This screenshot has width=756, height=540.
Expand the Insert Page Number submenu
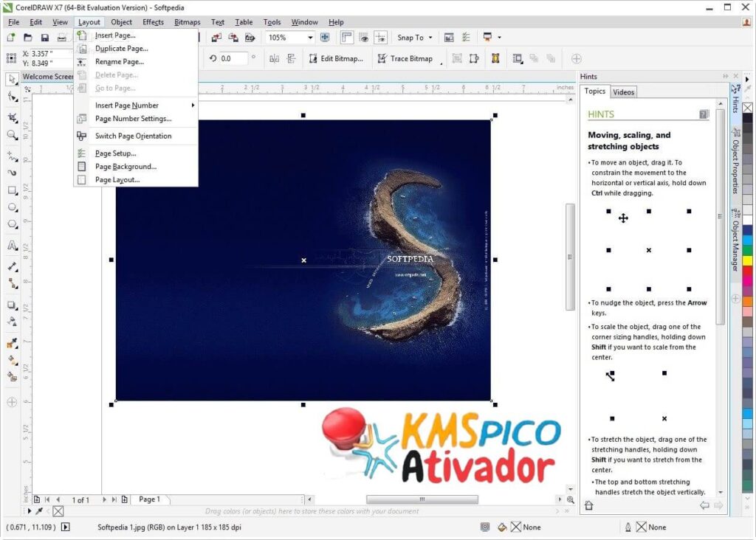193,105
